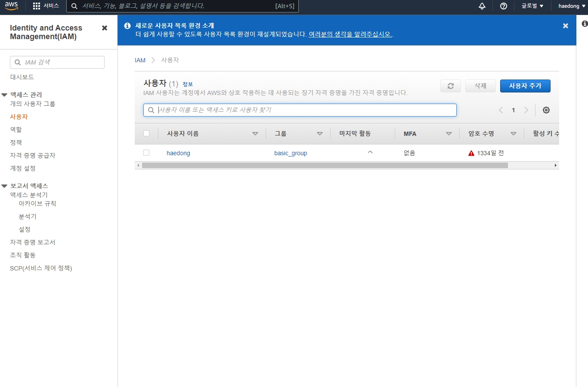Dismiss the blue new user list banner
Viewport: 588px width, 387px height.
[566, 26]
